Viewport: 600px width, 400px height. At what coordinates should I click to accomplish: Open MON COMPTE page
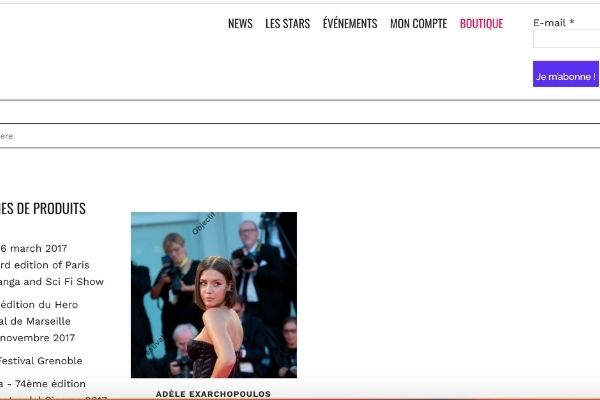[418, 23]
